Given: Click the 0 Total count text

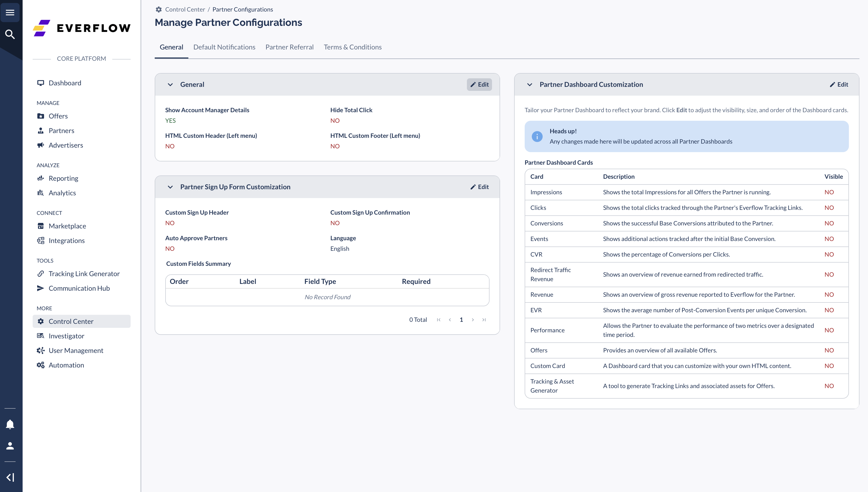Looking at the screenshot, I should click(418, 320).
